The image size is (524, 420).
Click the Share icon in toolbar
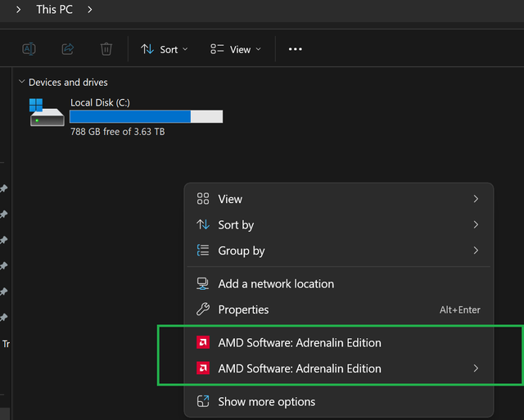pyautogui.click(x=68, y=49)
